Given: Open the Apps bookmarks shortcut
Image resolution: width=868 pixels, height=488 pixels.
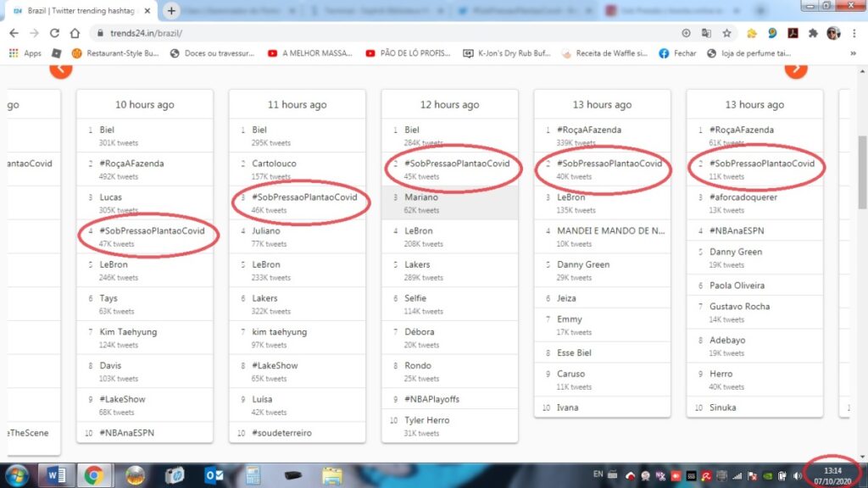Looking at the screenshot, I should pyautogui.click(x=25, y=53).
